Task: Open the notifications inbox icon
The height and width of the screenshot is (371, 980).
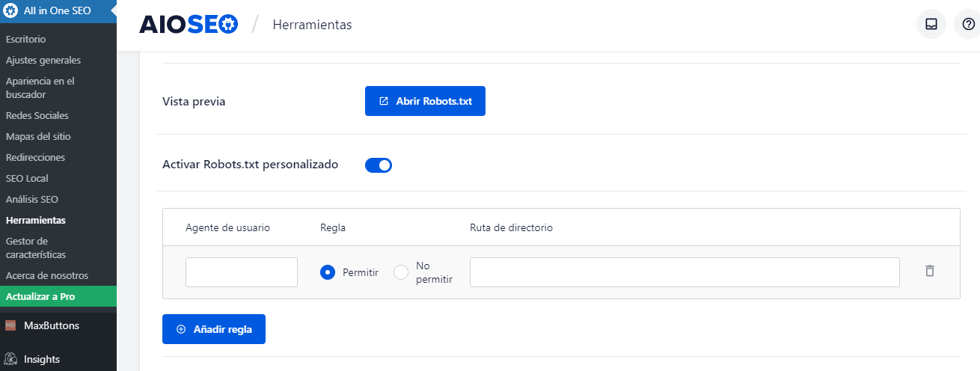Action: 931,24
